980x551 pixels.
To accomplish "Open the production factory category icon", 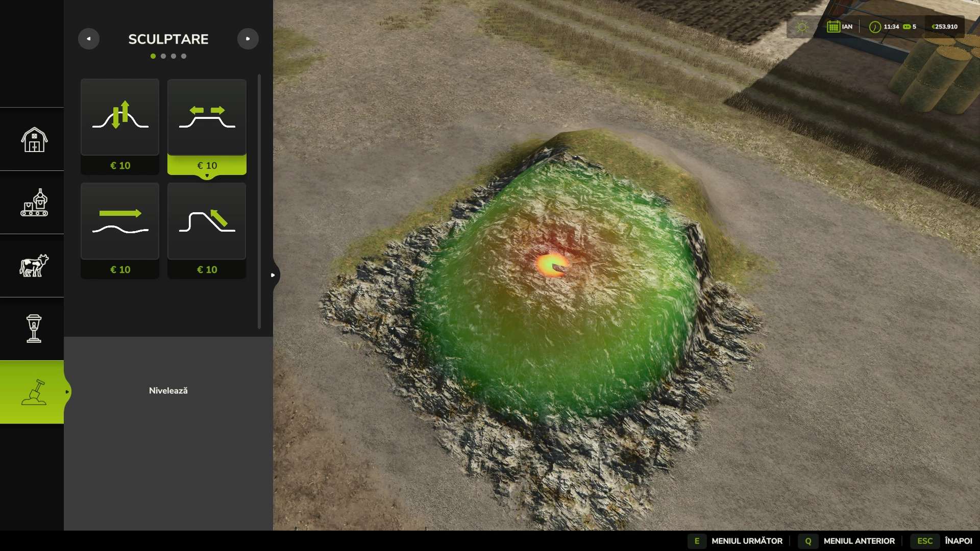I will coord(34,203).
